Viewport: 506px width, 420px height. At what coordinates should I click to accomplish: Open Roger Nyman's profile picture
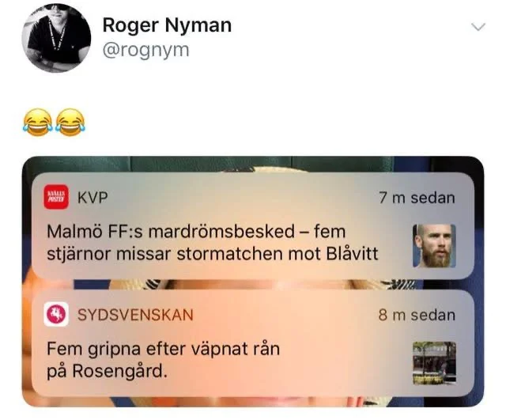pyautogui.click(x=56, y=38)
